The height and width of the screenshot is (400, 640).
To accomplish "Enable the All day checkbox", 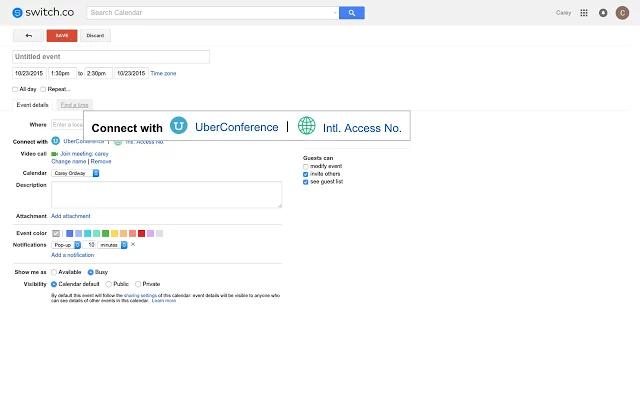I will pyautogui.click(x=15, y=89).
